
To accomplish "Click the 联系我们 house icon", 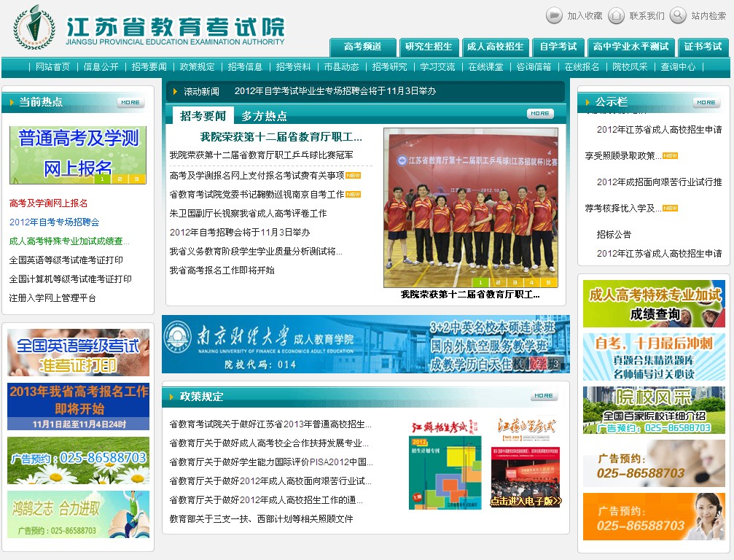I will click(616, 15).
